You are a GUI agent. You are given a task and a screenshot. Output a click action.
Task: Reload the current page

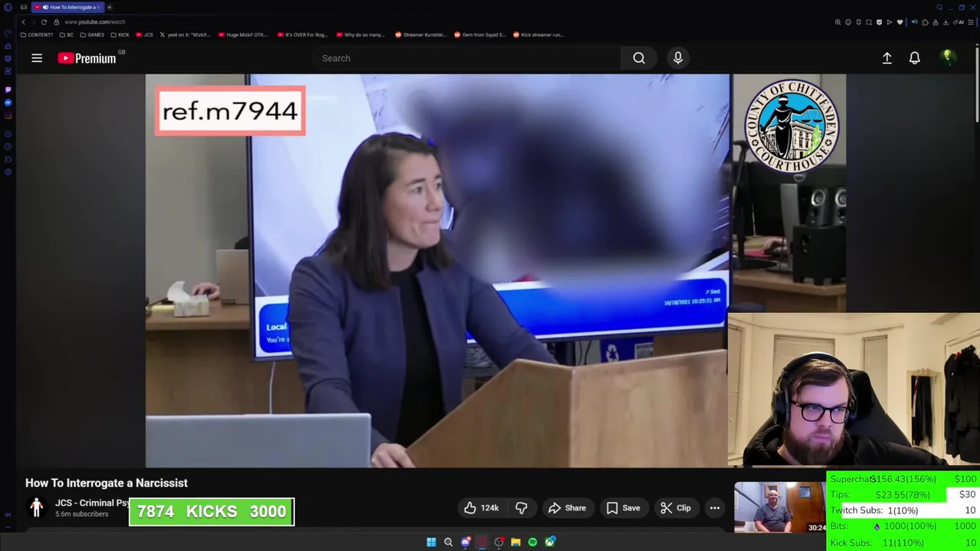click(44, 22)
